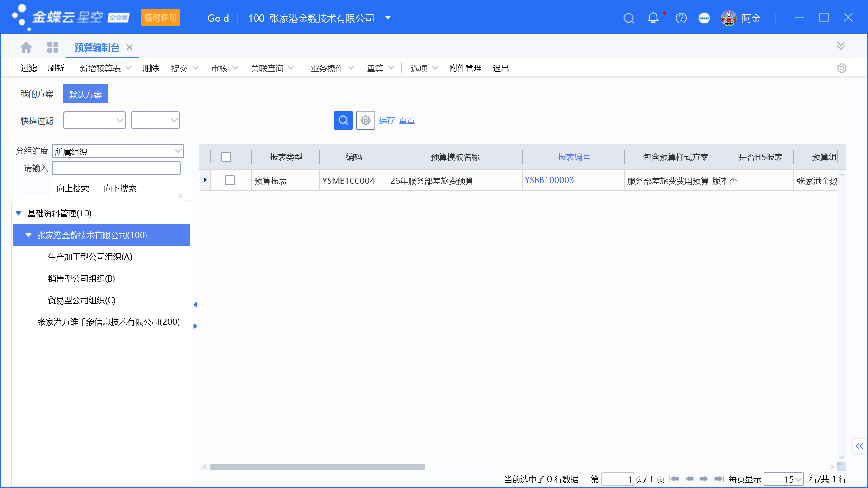The height and width of the screenshot is (488, 868).
Task: Go to the next page arrow
Action: pos(704,479)
